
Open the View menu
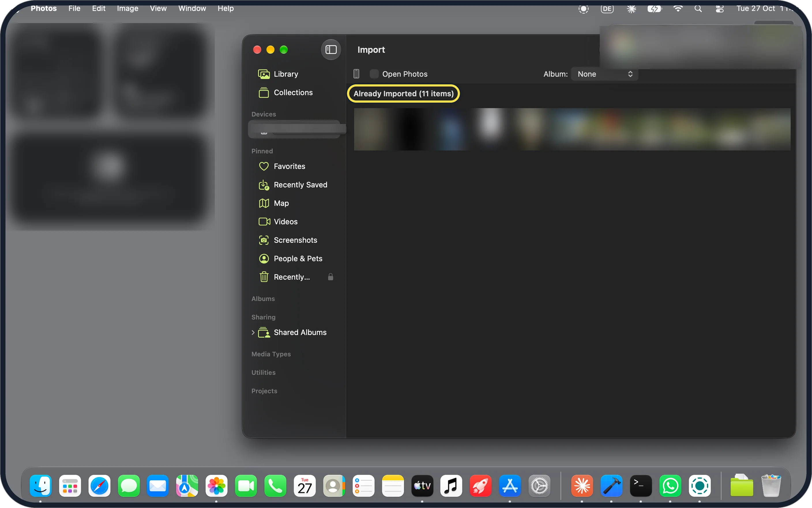tap(158, 8)
